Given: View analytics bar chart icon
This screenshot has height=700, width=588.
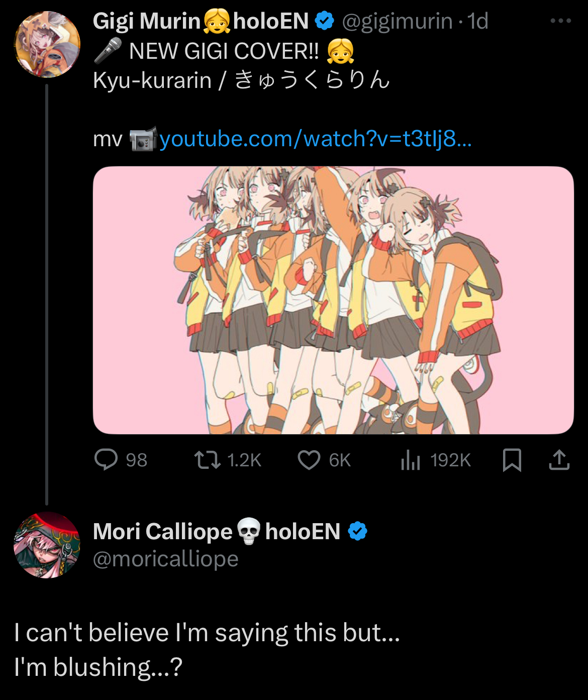Looking at the screenshot, I should click(411, 460).
